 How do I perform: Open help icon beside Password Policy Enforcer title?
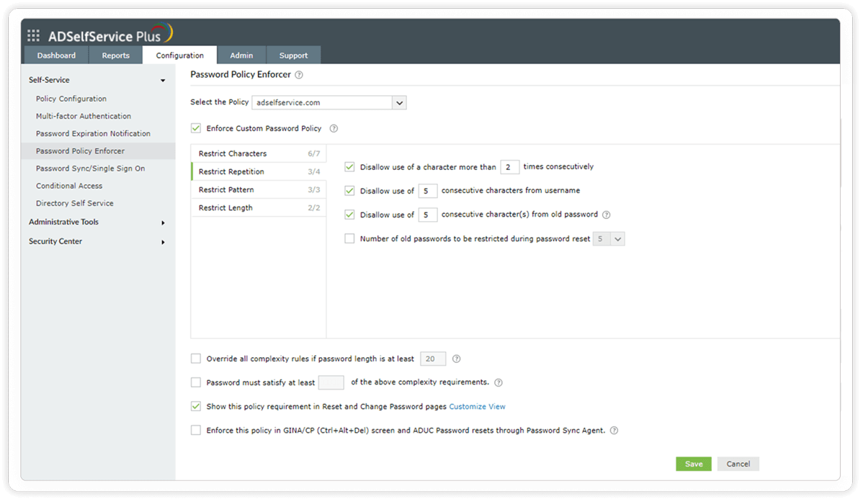299,74
